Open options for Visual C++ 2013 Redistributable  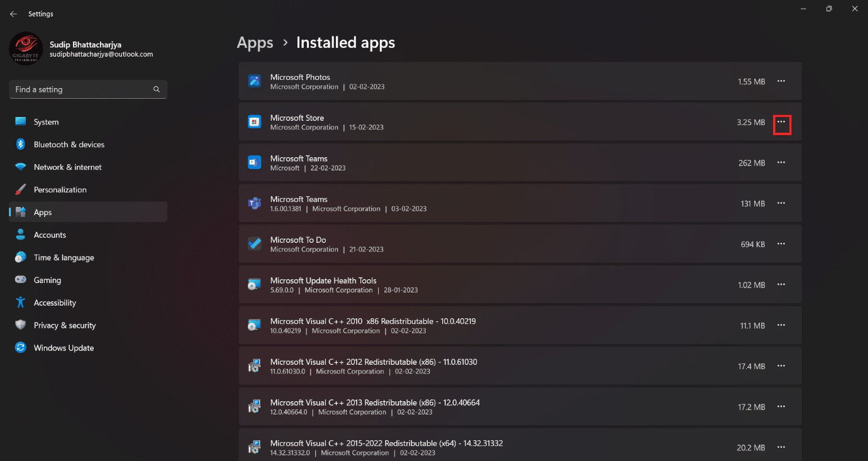click(x=781, y=407)
